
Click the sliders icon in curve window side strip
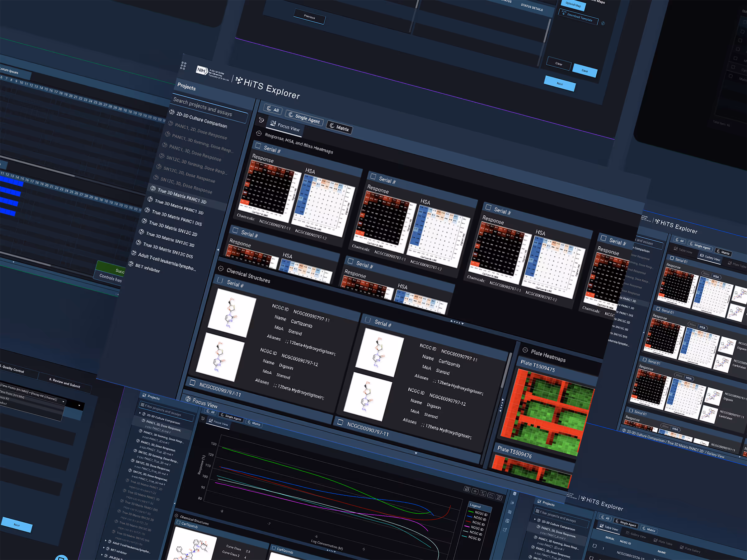pyautogui.click(x=510, y=512)
